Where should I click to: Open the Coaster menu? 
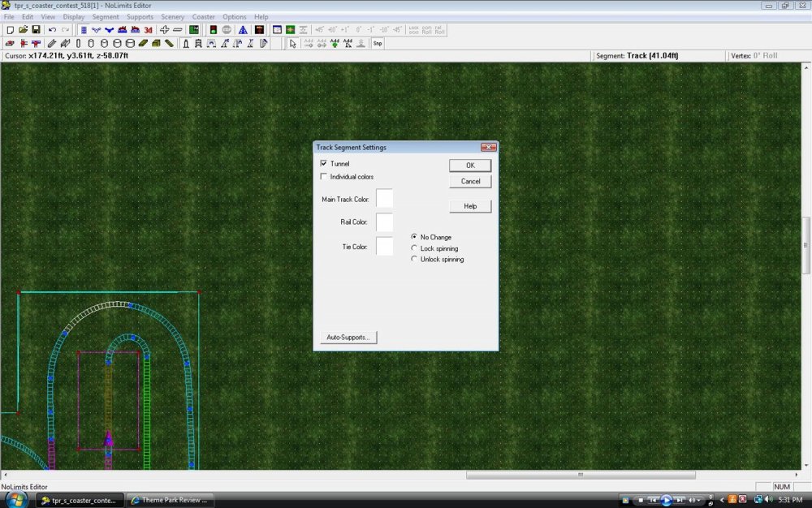tap(204, 17)
